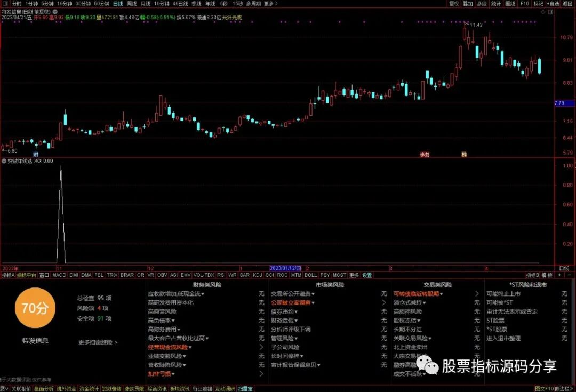Switch to the 周线 period
Screen dimensions: 576x392
click(x=132, y=3)
